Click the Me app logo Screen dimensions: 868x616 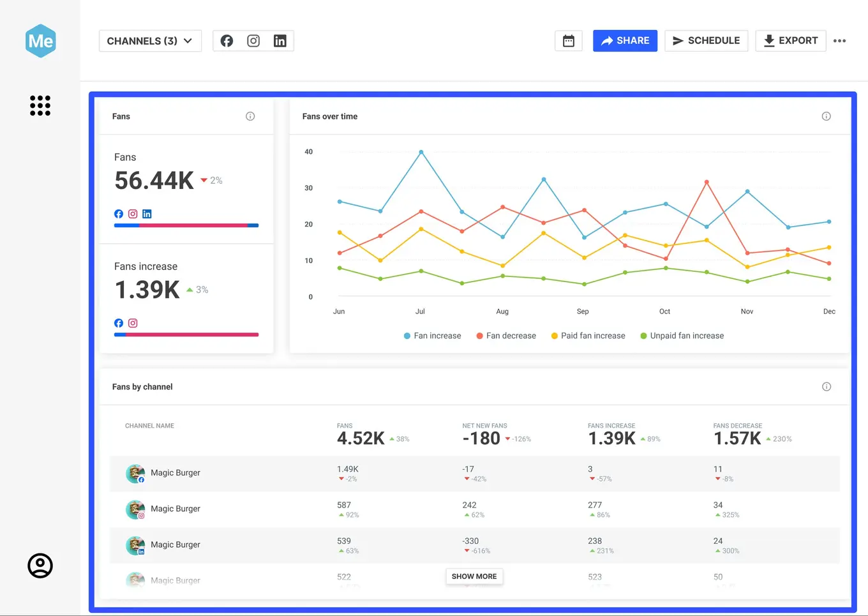coord(40,40)
